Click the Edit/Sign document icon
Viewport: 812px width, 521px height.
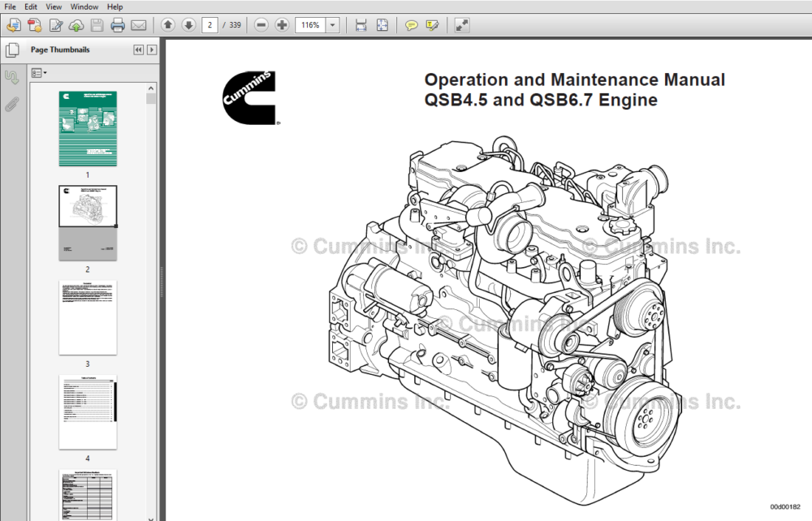55,25
